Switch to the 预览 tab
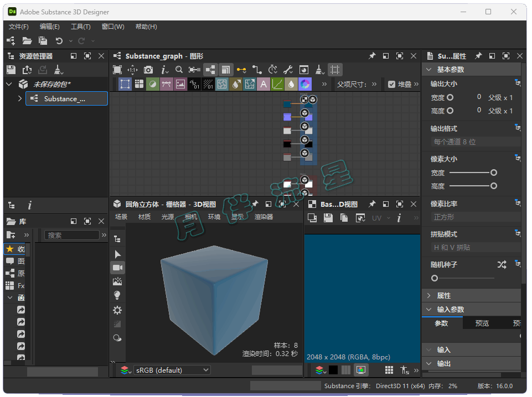The width and height of the screenshot is (532, 397). tap(482, 323)
